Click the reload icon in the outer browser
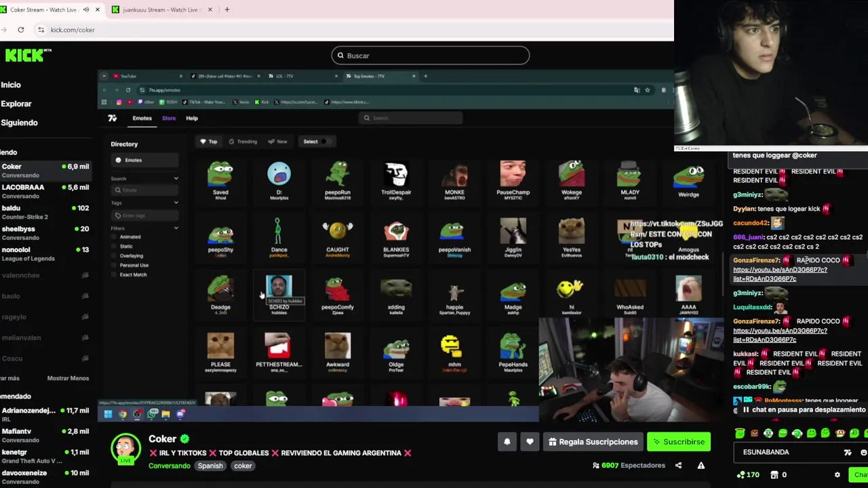868x488 pixels. coord(21,30)
